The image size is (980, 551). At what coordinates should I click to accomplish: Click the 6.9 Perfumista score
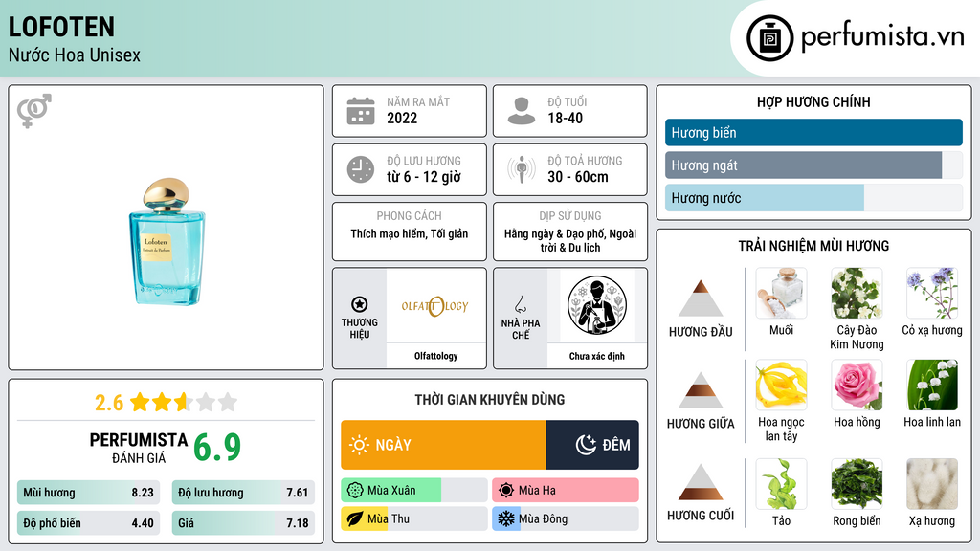coord(217,447)
